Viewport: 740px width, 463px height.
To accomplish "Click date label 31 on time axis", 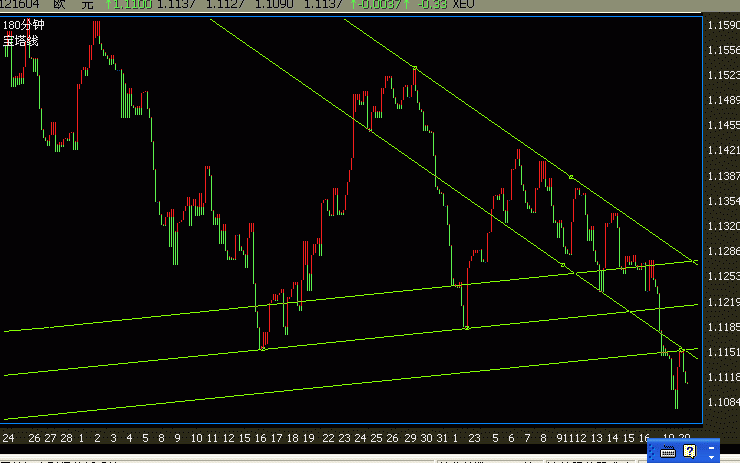I will 442,438.
